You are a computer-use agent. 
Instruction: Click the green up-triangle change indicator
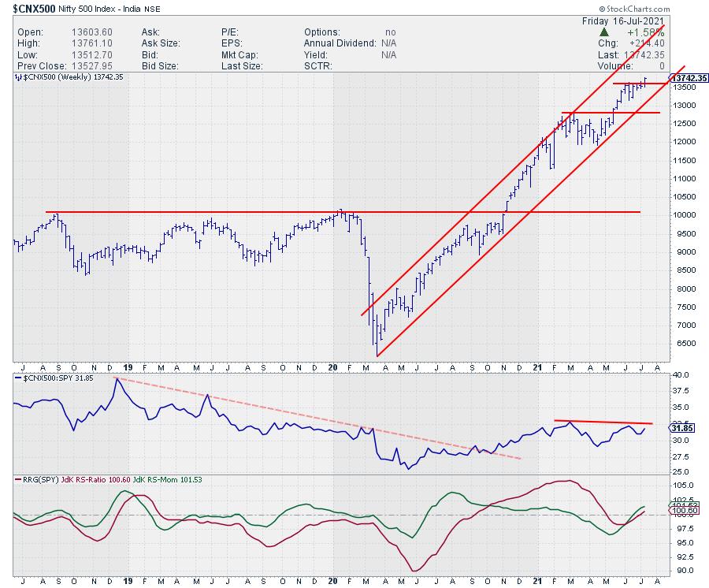(x=603, y=32)
